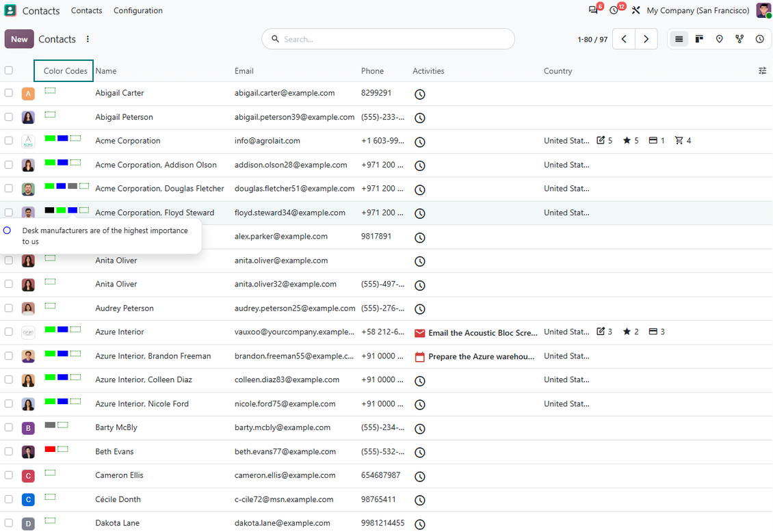Viewport: 773px width, 532px height.
Task: Click gray color code of Barty McBly
Action: (50, 425)
